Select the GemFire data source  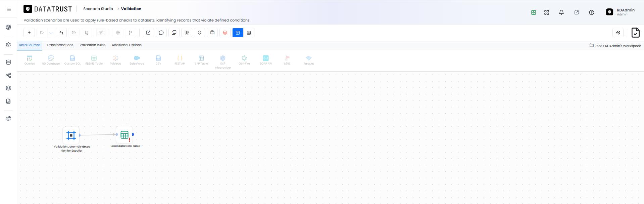244,60
